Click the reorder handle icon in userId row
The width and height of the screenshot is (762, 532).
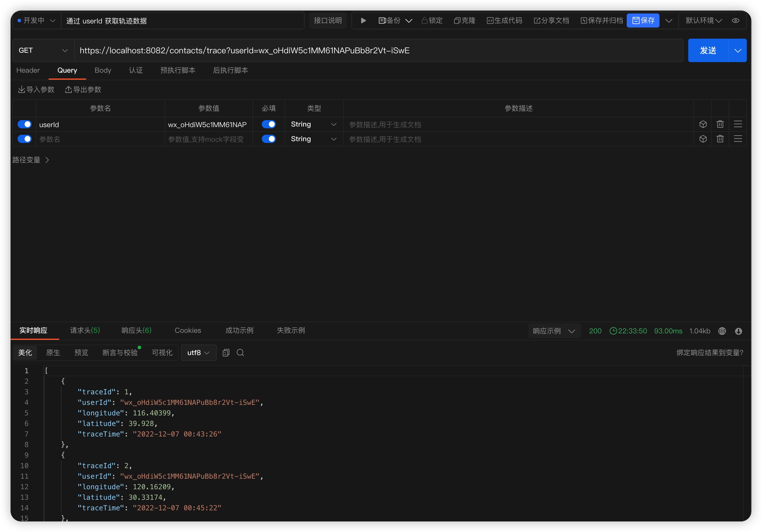[738, 125]
